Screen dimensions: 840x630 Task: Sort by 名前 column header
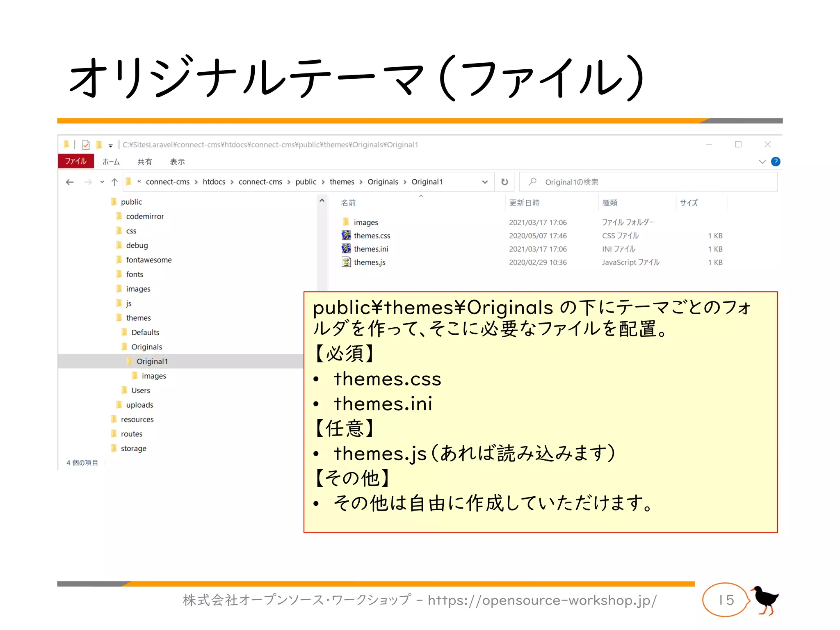pyautogui.click(x=349, y=203)
